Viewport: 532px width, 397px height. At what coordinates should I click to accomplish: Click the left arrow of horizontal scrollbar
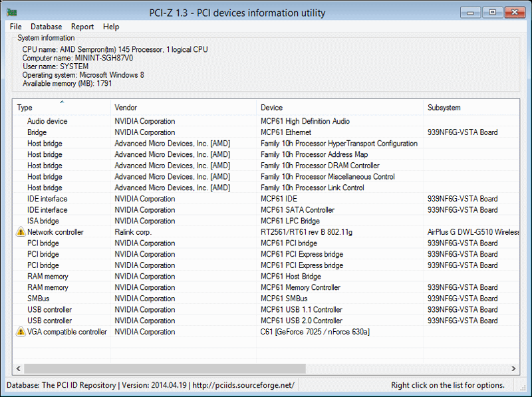18,368
